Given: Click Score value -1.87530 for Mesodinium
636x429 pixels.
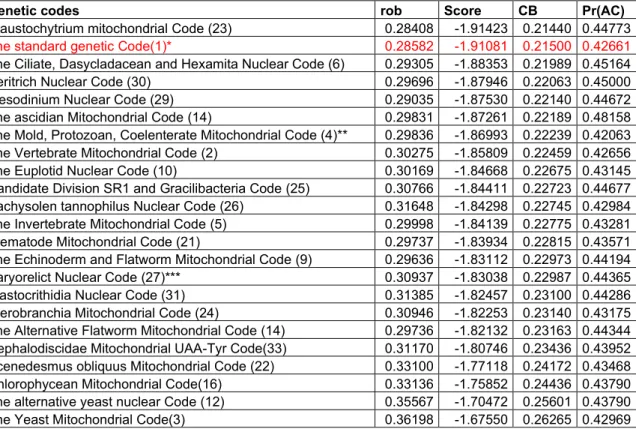Looking at the screenshot, I should (x=481, y=99).
